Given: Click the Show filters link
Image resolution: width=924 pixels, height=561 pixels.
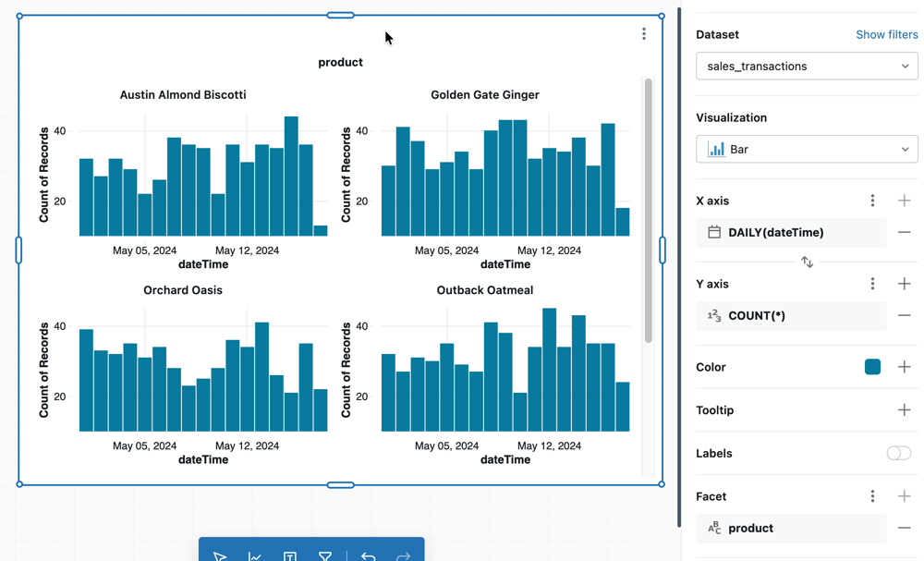Looking at the screenshot, I should point(886,34).
